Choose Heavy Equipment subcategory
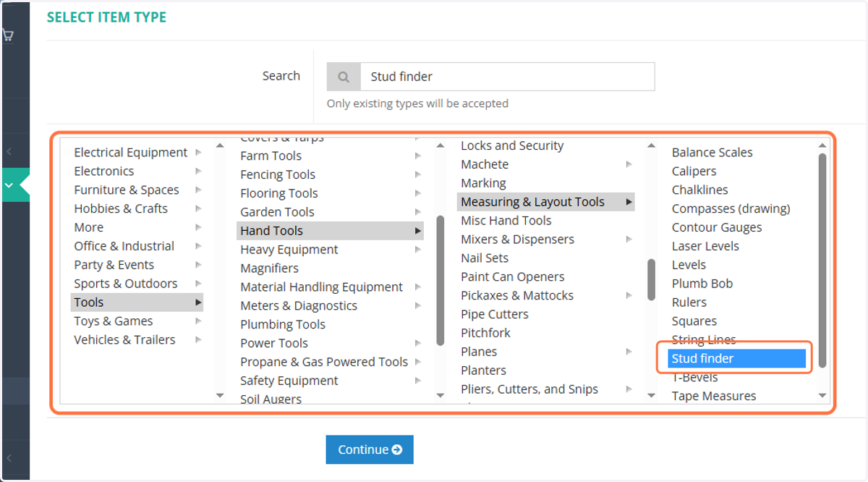This screenshot has width=868, height=482. coord(289,250)
